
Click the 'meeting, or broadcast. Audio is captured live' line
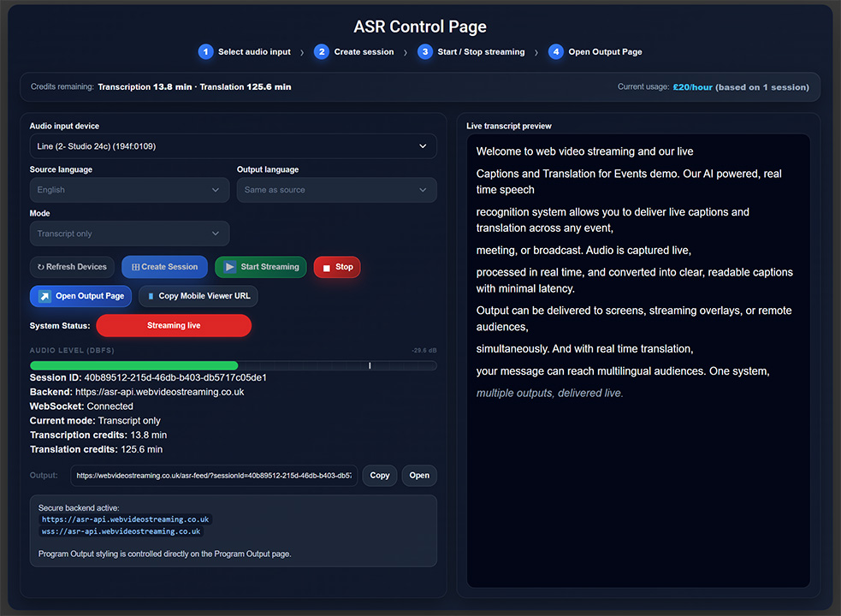point(583,251)
